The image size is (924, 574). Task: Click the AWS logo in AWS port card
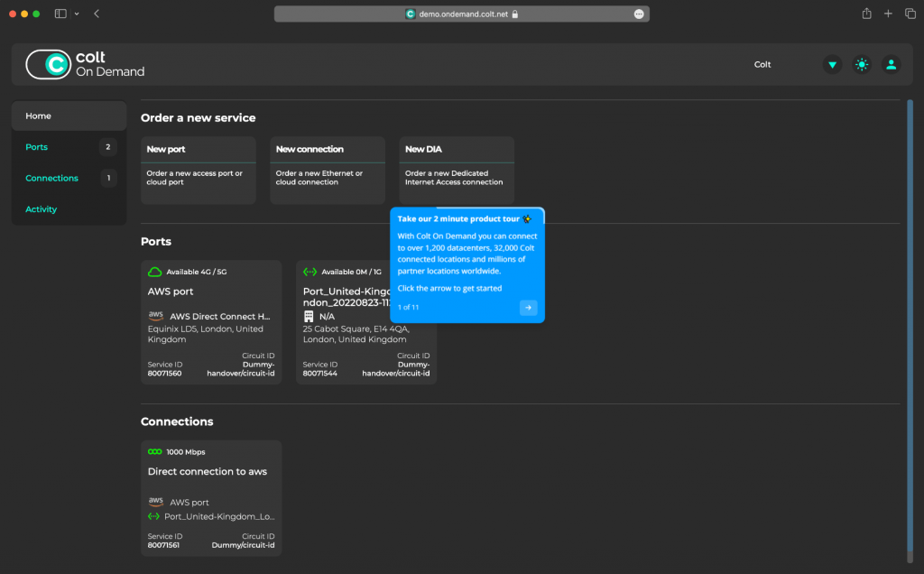(156, 317)
